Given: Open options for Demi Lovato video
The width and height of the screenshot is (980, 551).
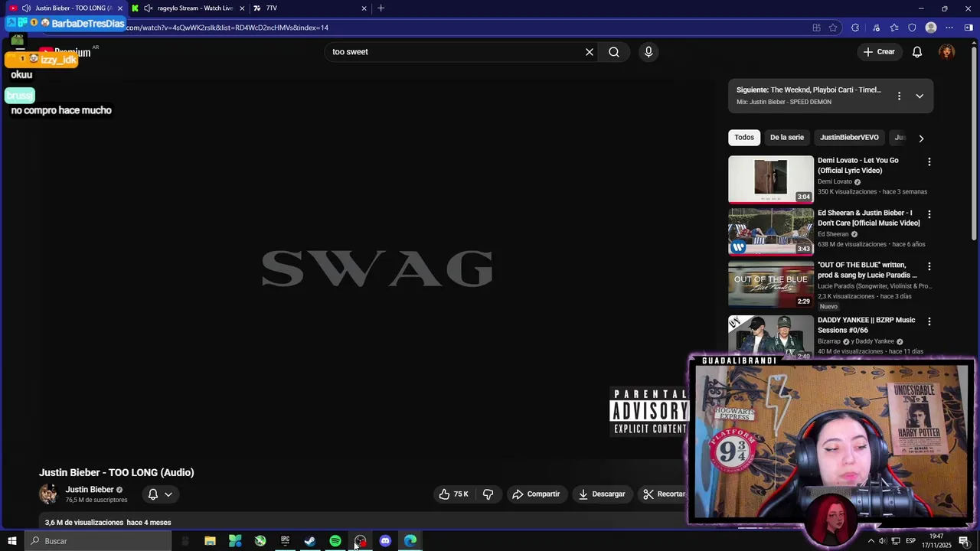Looking at the screenshot, I should click(929, 162).
